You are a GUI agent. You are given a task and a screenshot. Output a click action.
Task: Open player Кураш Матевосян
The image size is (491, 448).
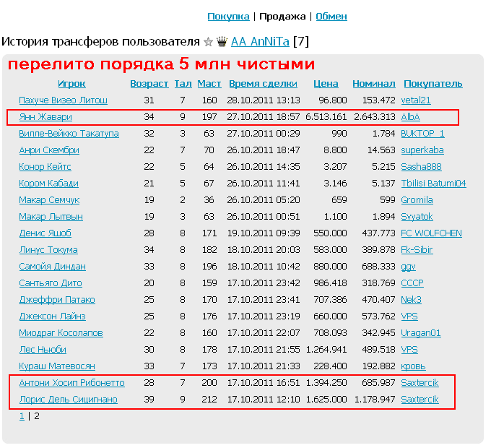57,366
